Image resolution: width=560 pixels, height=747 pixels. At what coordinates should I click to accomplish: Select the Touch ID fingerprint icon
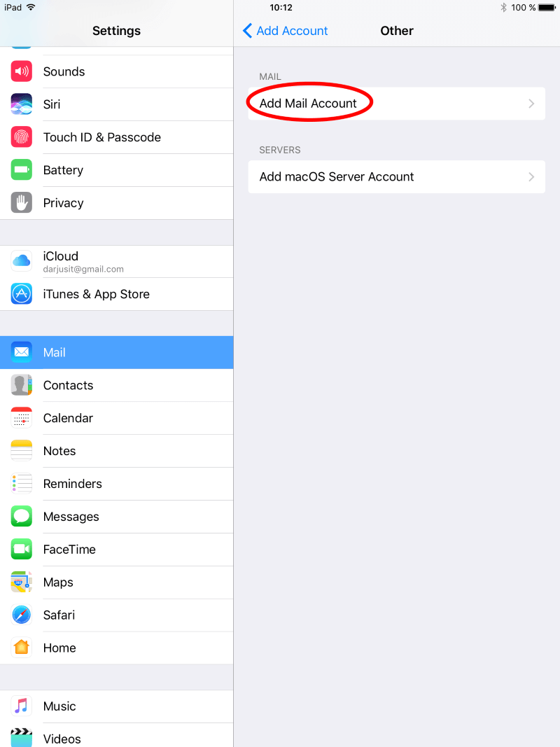pos(22,137)
